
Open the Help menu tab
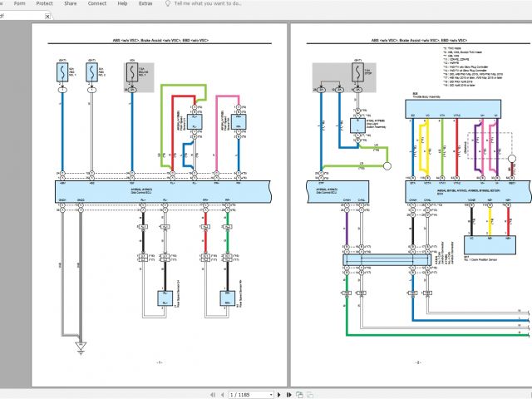(122, 3)
